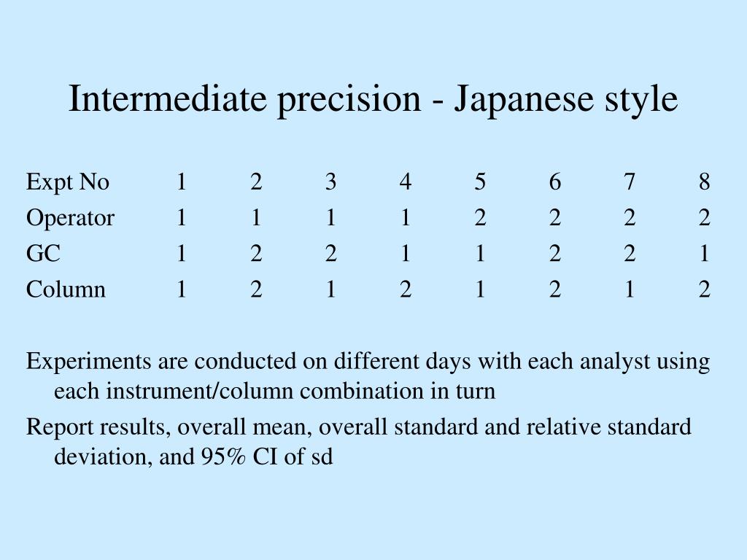Click the GC value under experiment 8
747x560 pixels.
tap(704, 253)
